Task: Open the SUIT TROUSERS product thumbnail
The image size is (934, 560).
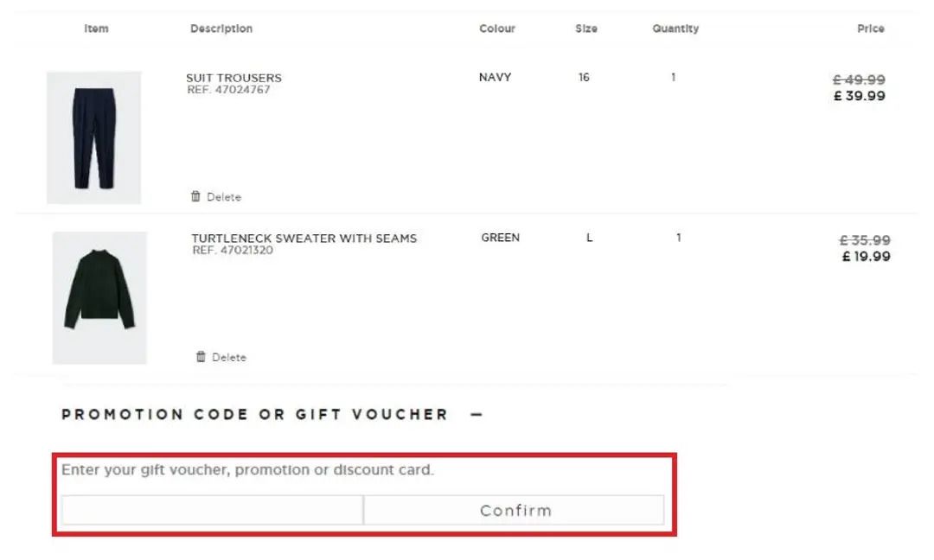Action: (94, 137)
